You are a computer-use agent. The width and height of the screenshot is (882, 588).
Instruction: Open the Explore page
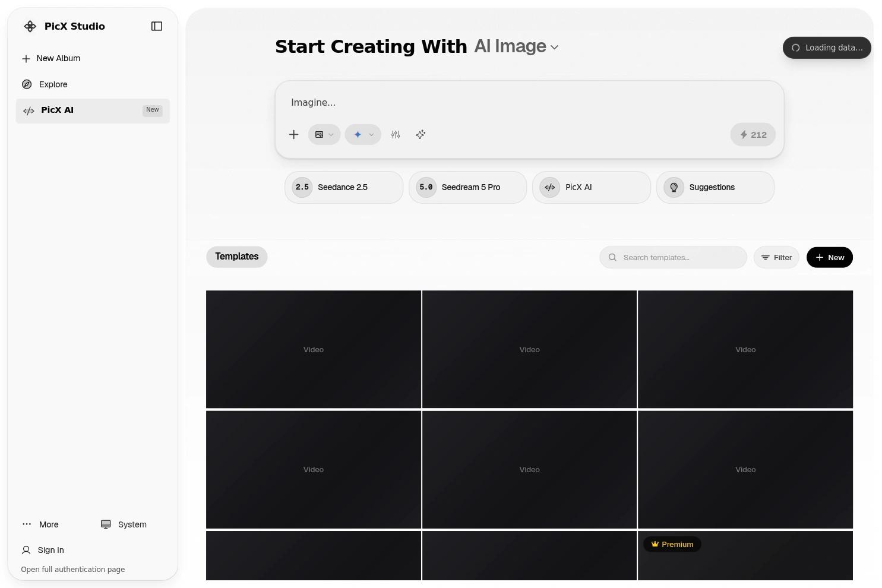click(93, 84)
